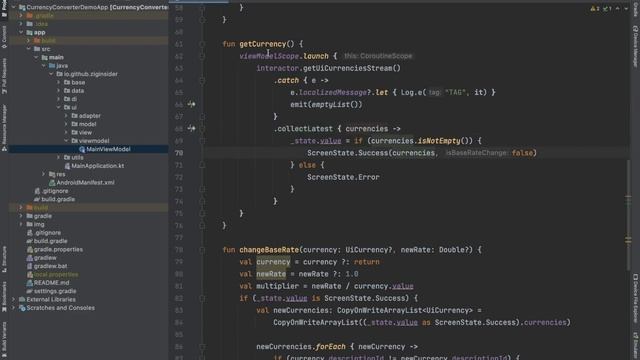Click the adapter package folder icon
Viewport: 640px width, 360px height.
pyautogui.click(x=74, y=116)
